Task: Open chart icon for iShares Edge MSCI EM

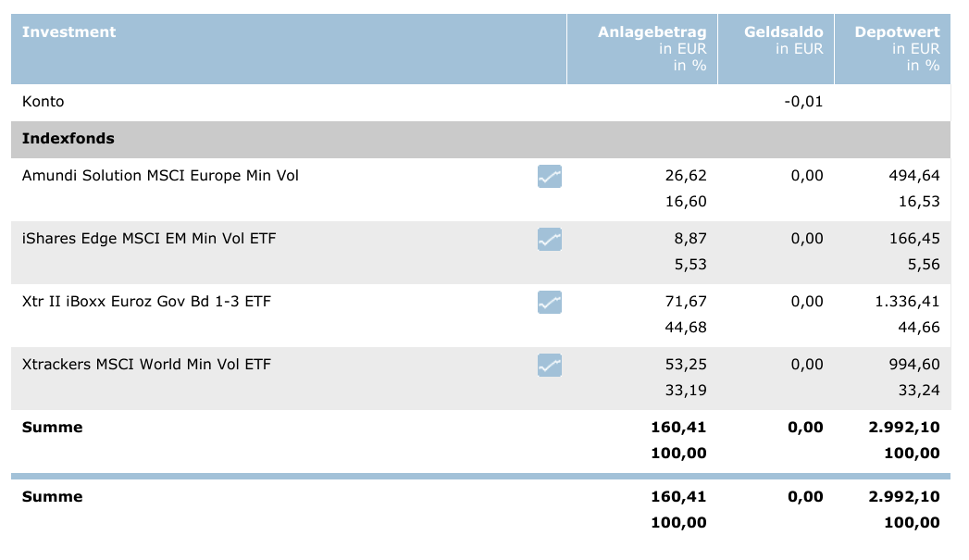Action: [550, 239]
